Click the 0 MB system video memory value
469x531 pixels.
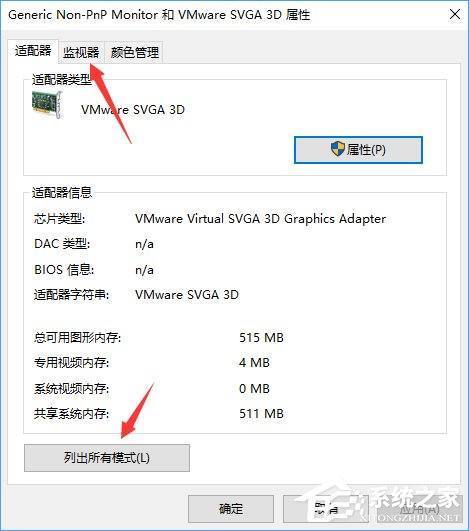(x=254, y=388)
